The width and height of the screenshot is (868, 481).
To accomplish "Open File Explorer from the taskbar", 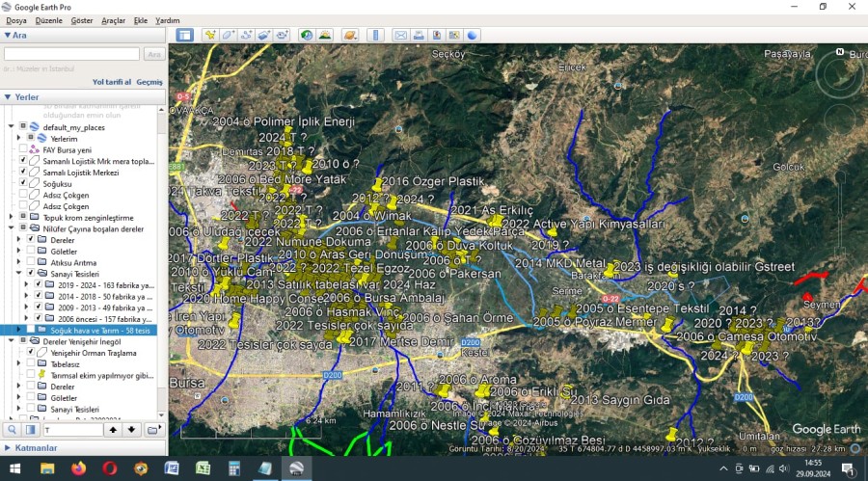I will point(47,468).
